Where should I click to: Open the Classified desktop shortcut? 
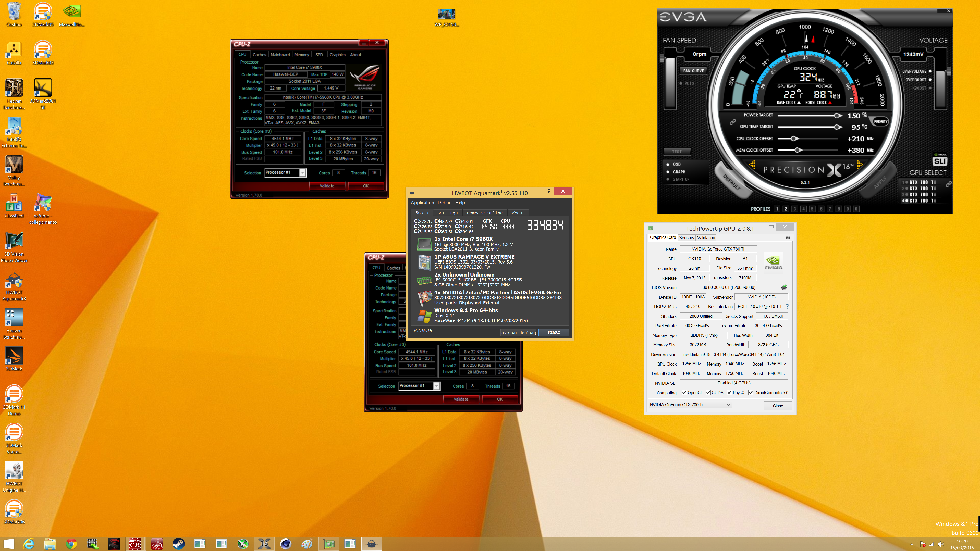tap(14, 206)
